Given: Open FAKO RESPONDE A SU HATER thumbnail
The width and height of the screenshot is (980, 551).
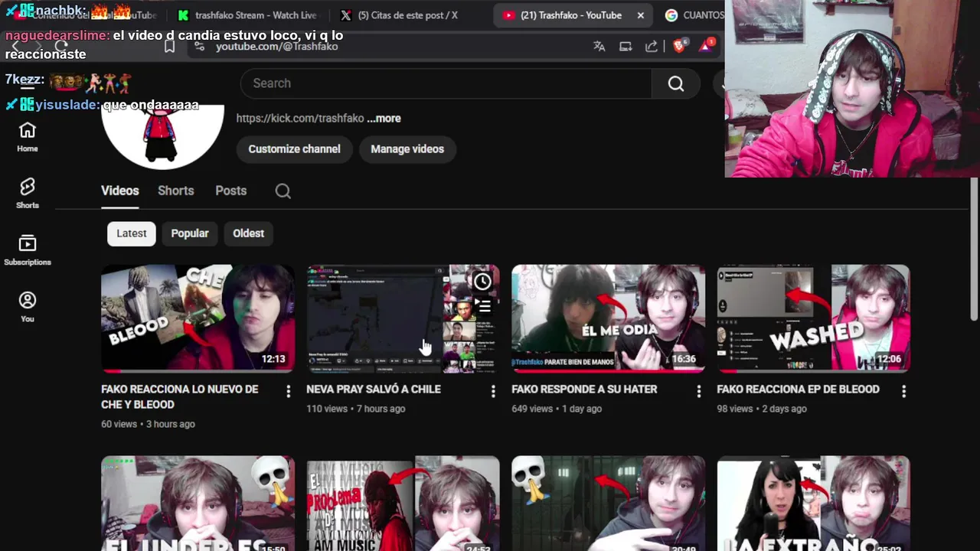Looking at the screenshot, I should click(x=608, y=319).
